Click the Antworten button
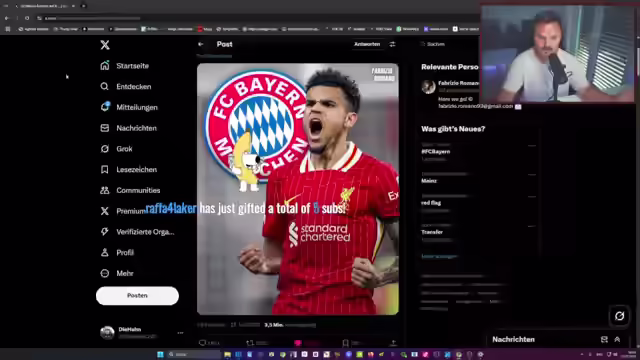Image resolution: width=640 pixels, height=360 pixels. (367, 44)
